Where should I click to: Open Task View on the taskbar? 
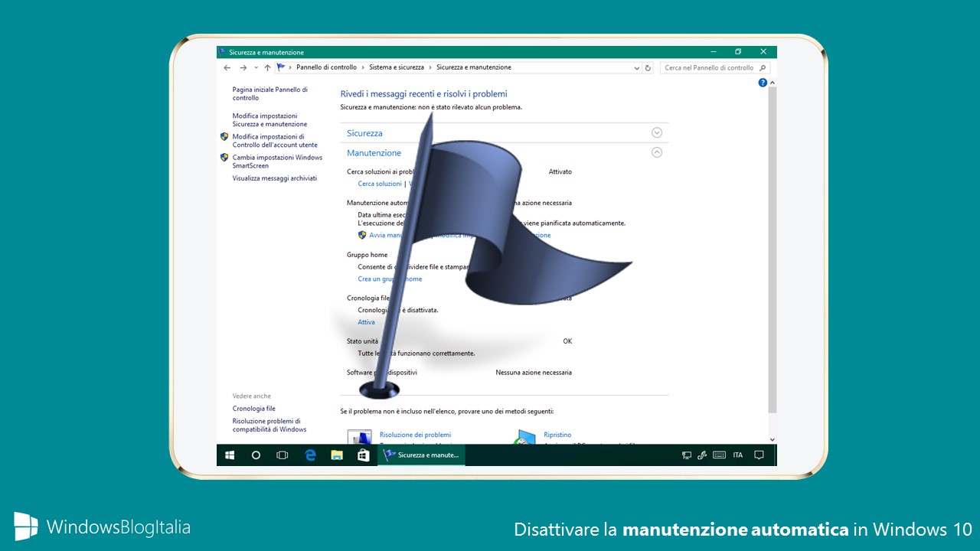tap(282, 455)
